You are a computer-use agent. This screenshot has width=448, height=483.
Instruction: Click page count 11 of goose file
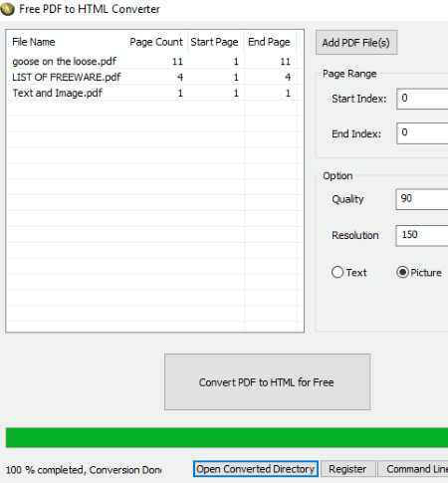177,62
